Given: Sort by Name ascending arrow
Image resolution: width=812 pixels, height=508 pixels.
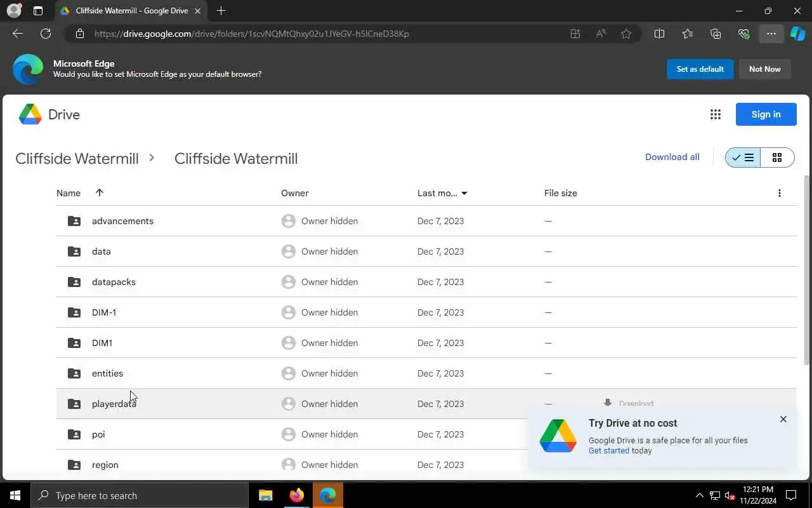Looking at the screenshot, I should tap(100, 192).
